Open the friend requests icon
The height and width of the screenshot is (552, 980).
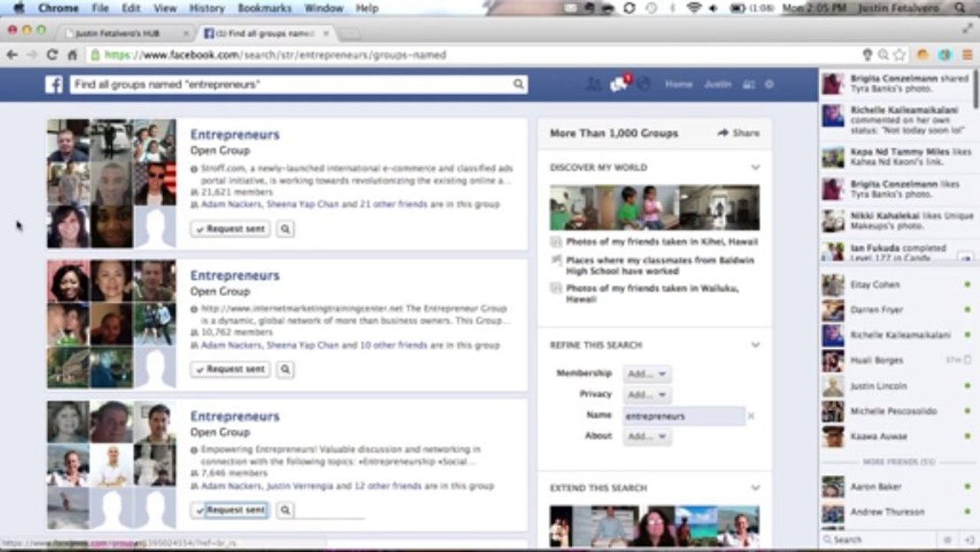click(x=593, y=84)
